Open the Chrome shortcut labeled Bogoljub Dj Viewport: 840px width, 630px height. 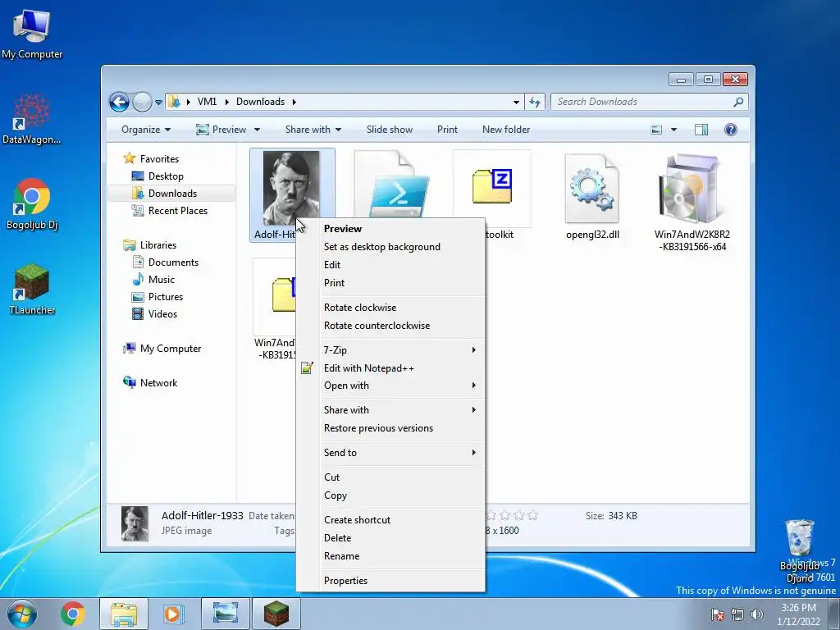(x=32, y=204)
